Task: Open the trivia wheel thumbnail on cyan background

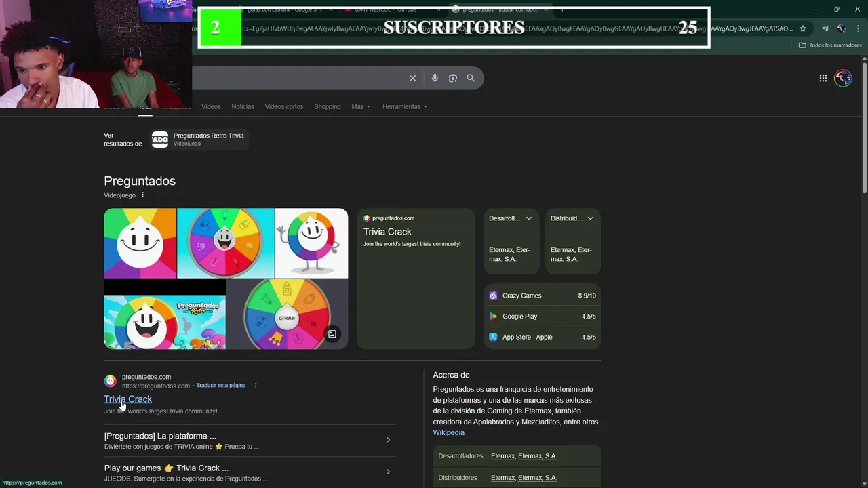Action: [226, 243]
